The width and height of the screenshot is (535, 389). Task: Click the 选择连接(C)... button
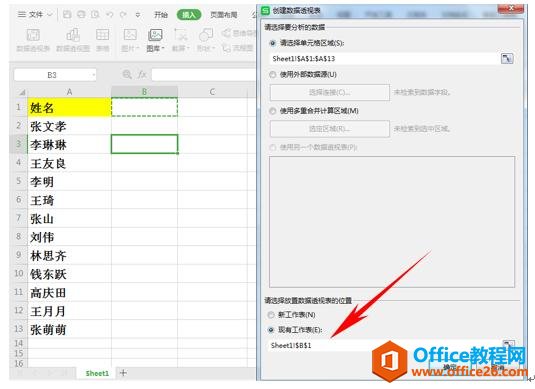(330, 92)
